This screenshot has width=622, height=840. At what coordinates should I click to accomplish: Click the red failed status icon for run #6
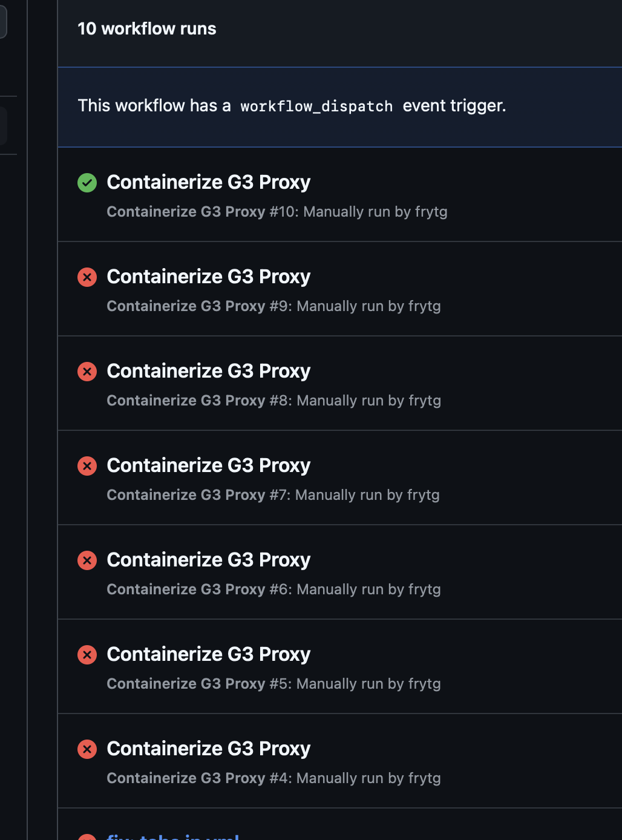coord(87,560)
